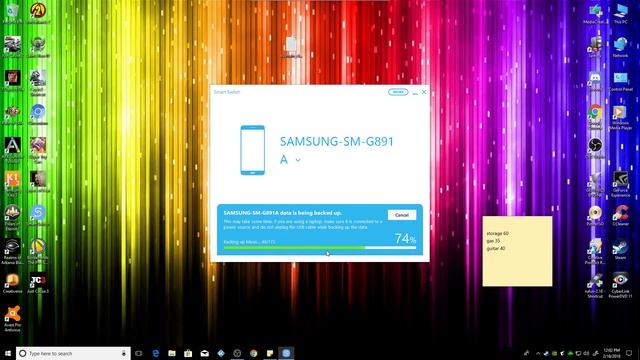Screen dimensions: 640x360
Task: Click "storage 60" on the sticky note
Action: click(497, 233)
